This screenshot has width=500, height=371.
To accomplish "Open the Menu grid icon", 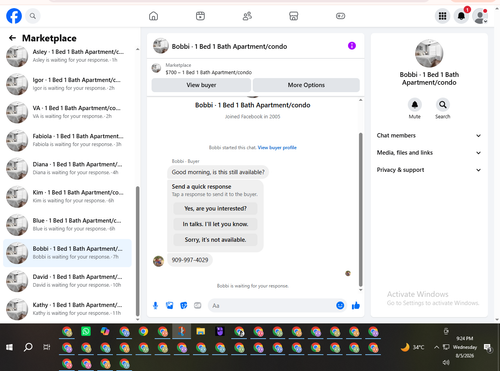I will [x=442, y=16].
